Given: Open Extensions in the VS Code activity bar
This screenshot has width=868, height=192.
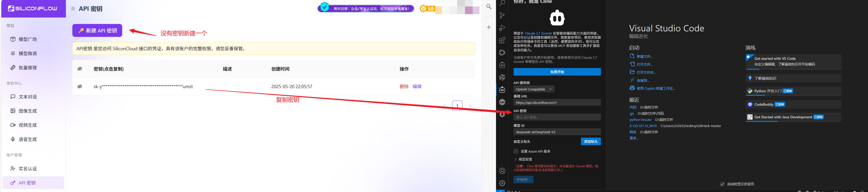Looking at the screenshot, I should click(x=502, y=40).
